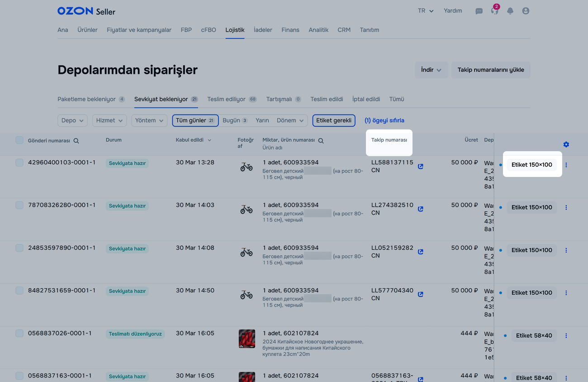588x382 pixels.
Task: Switch to the Teslim ediliyor tab
Action: coord(226,99)
